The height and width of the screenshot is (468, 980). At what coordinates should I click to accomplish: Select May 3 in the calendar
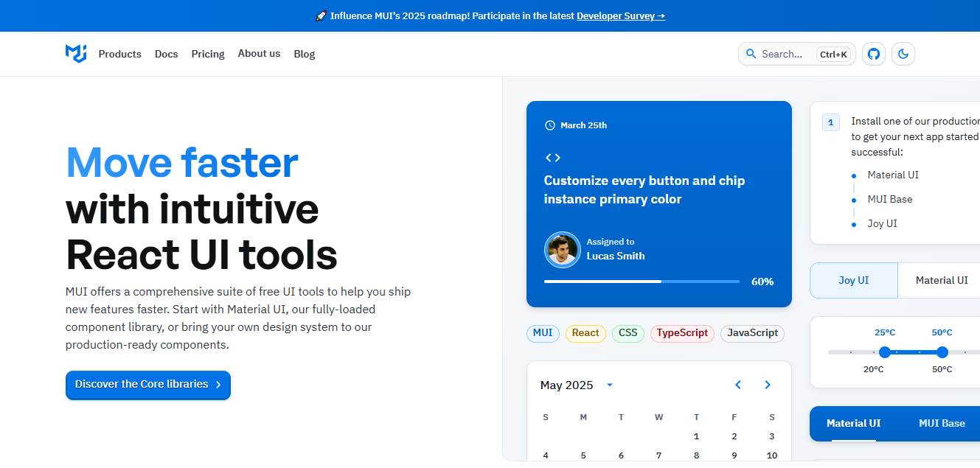coord(772,436)
